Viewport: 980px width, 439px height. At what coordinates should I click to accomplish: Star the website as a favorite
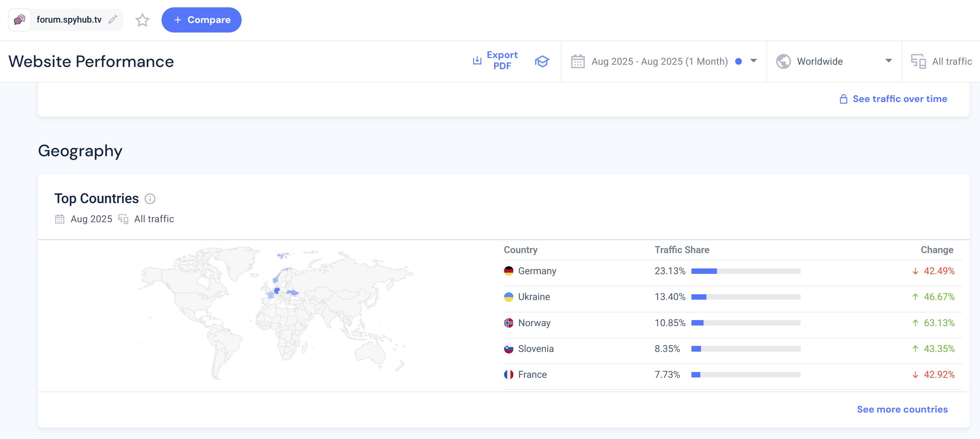coord(142,20)
